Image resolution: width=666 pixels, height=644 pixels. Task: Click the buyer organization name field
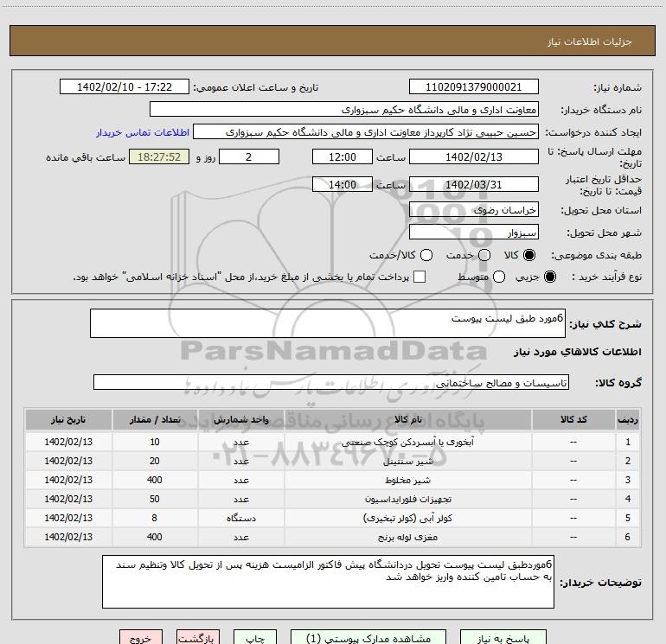click(344, 110)
